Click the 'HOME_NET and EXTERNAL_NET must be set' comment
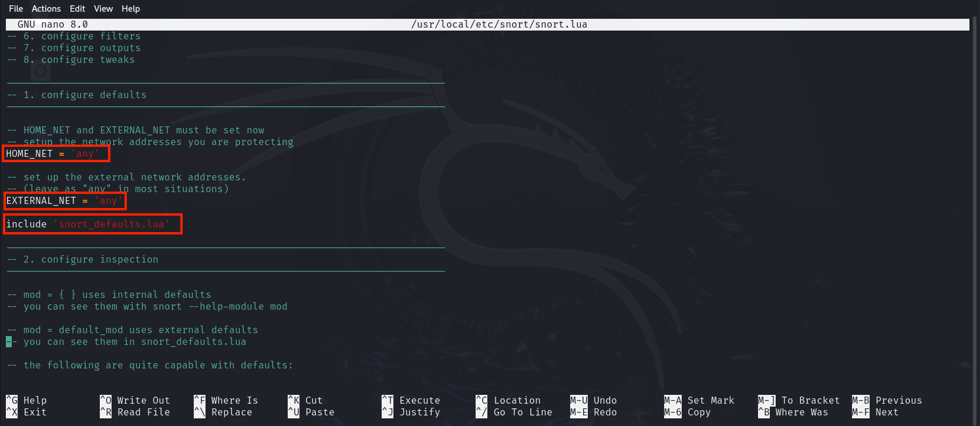 pyautogui.click(x=135, y=130)
